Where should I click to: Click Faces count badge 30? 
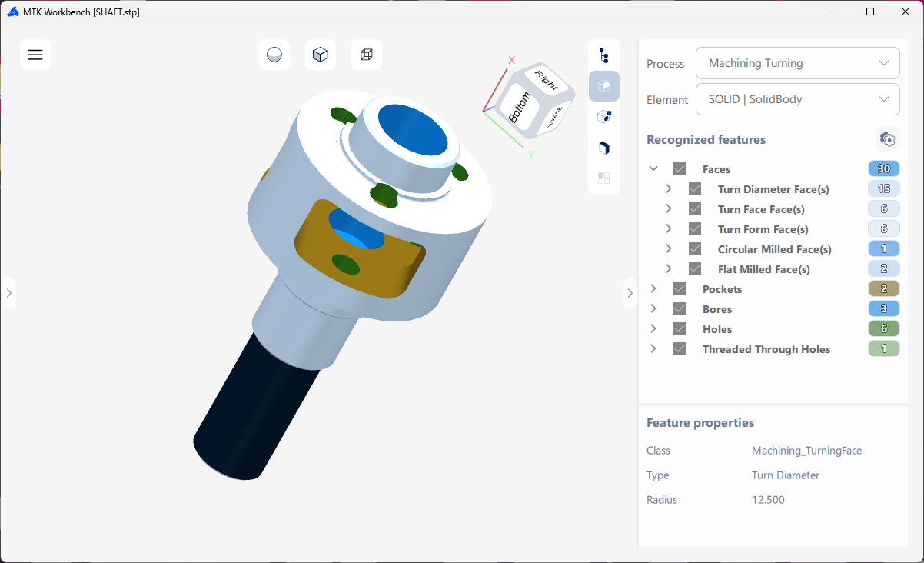[883, 169]
